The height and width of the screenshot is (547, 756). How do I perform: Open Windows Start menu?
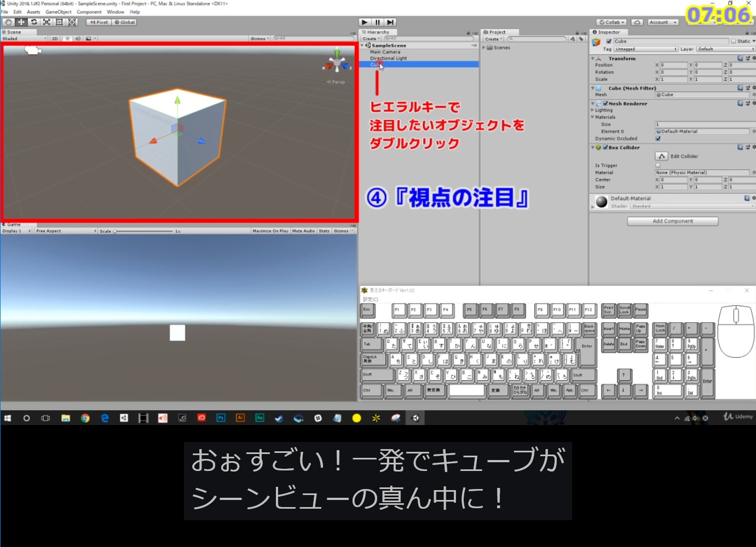point(8,418)
